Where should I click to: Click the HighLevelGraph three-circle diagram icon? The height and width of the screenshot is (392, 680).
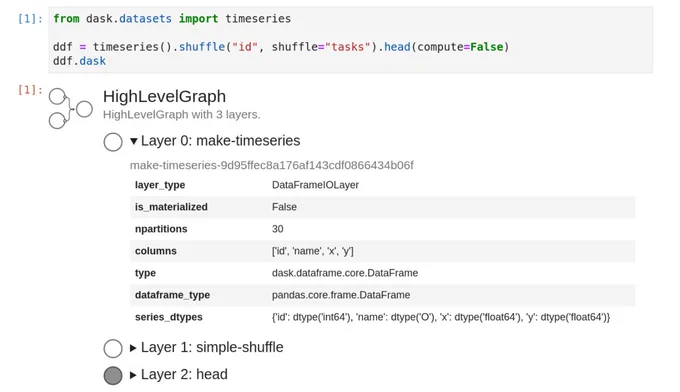71,108
